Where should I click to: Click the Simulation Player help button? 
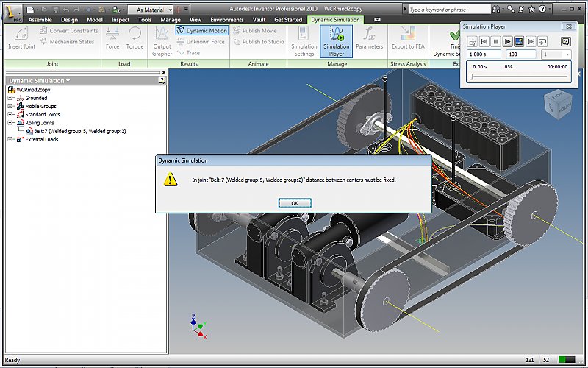tap(566, 42)
